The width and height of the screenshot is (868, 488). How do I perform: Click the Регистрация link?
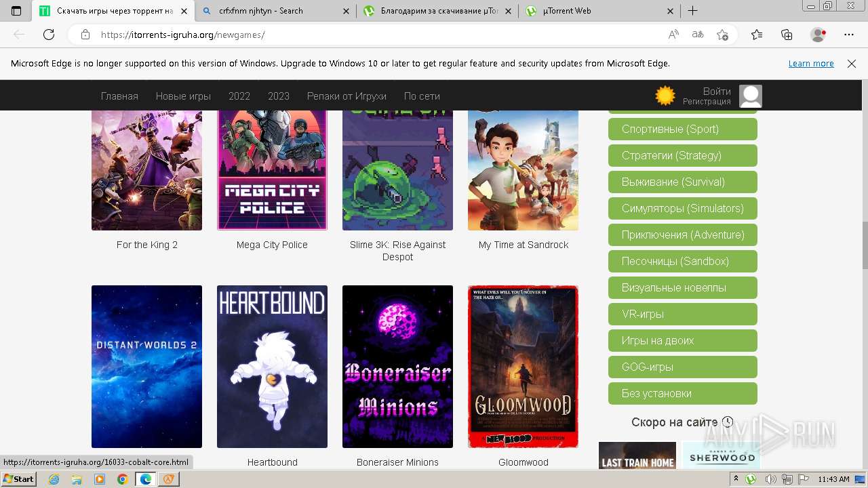coord(707,102)
